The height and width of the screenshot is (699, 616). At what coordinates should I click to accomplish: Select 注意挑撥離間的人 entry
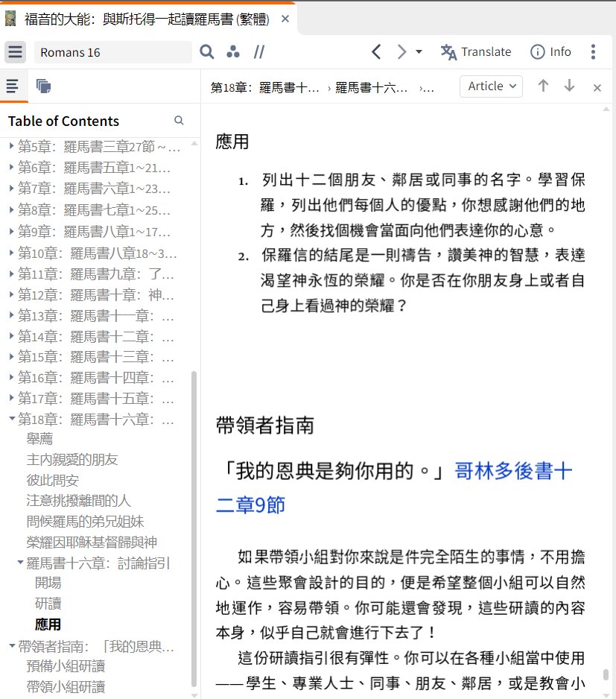click(x=78, y=501)
